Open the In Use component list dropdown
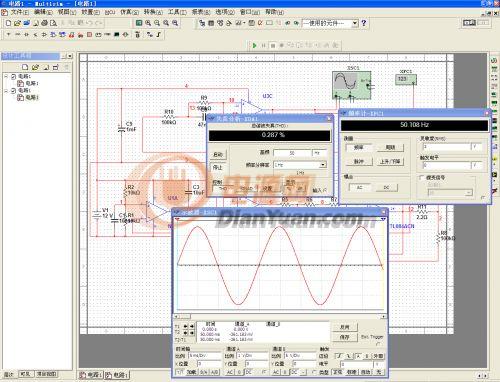 click(355, 23)
